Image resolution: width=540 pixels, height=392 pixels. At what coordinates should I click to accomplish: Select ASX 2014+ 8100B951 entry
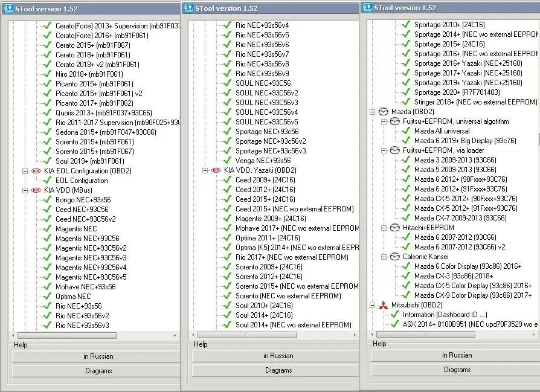(470, 324)
